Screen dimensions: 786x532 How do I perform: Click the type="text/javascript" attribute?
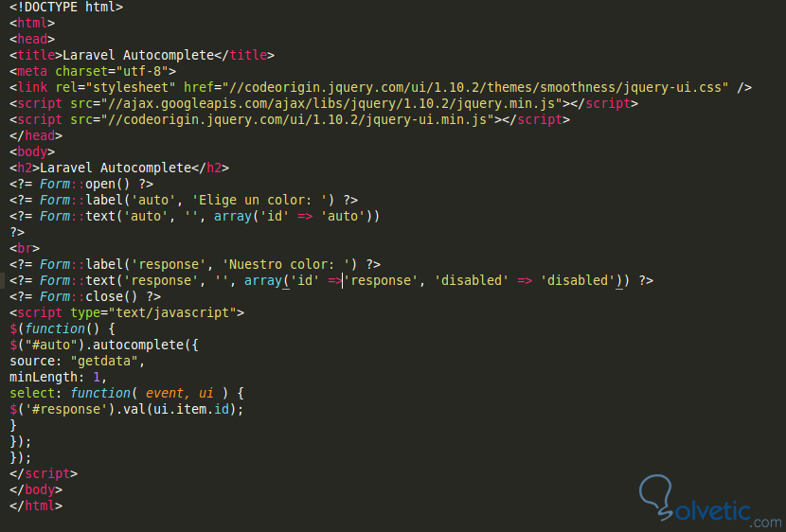click(x=153, y=312)
